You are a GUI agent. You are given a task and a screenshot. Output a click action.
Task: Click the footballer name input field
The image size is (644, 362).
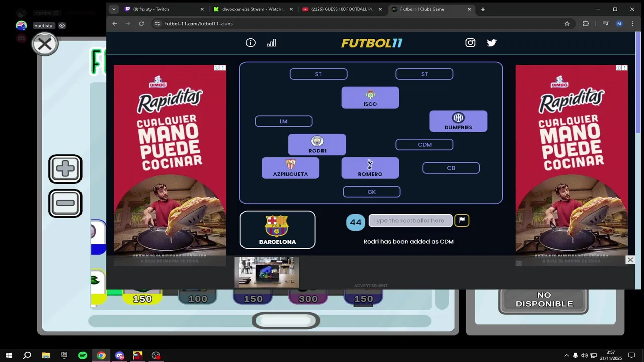pyautogui.click(x=410, y=220)
